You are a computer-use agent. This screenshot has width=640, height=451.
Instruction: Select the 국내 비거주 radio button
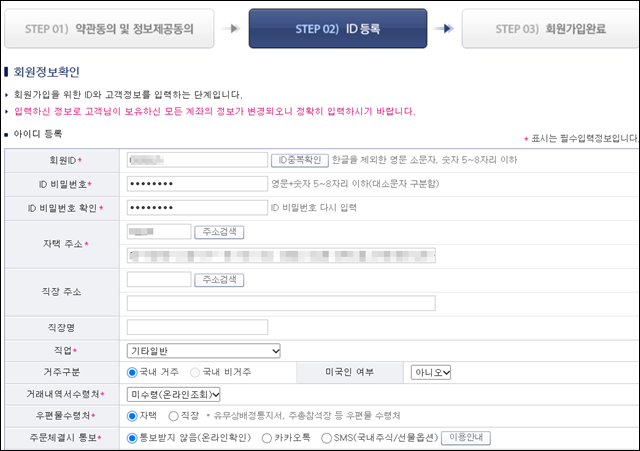click(195, 372)
